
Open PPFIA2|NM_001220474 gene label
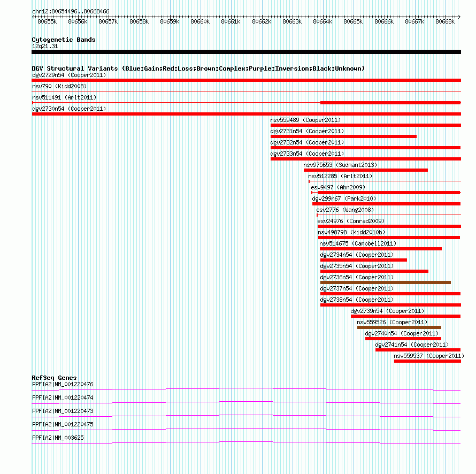click(x=63, y=398)
